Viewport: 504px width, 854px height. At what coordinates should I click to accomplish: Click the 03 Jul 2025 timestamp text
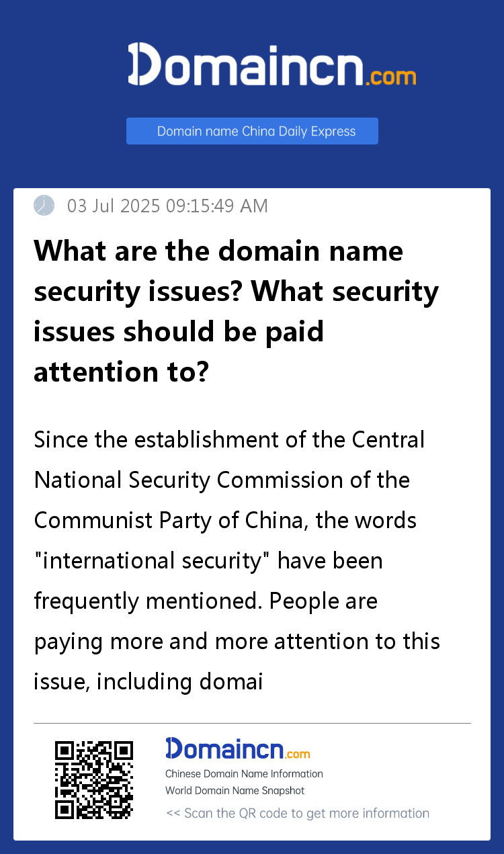[167, 206]
